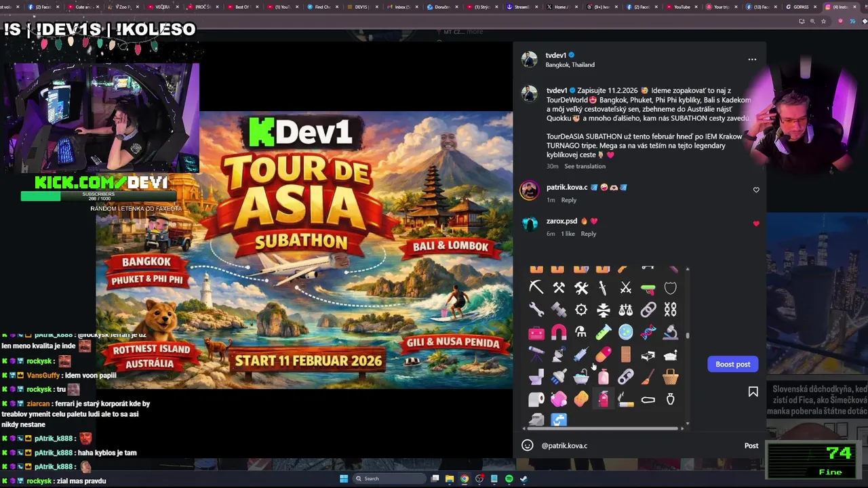The image size is (868, 488).
Task: Insert the toilet paper roll emoji
Action: (536, 399)
